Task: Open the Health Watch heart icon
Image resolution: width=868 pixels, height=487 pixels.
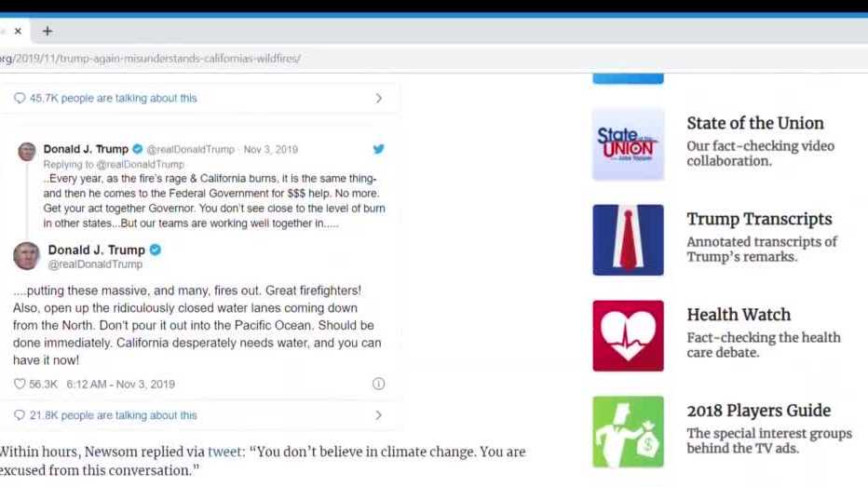Action: pyautogui.click(x=628, y=336)
